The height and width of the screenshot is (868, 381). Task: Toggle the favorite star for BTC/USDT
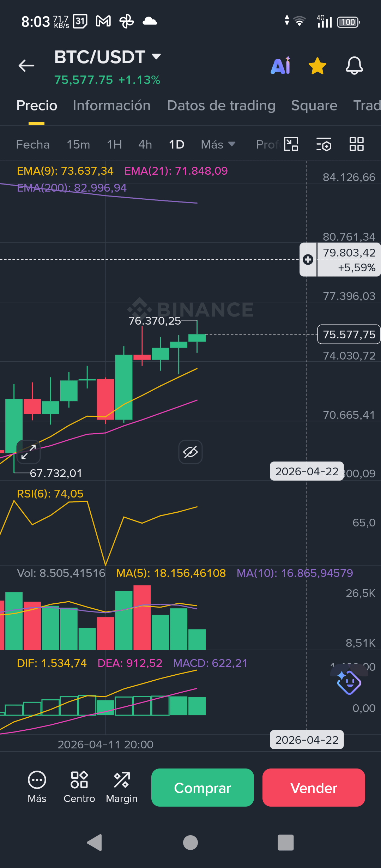click(x=317, y=66)
